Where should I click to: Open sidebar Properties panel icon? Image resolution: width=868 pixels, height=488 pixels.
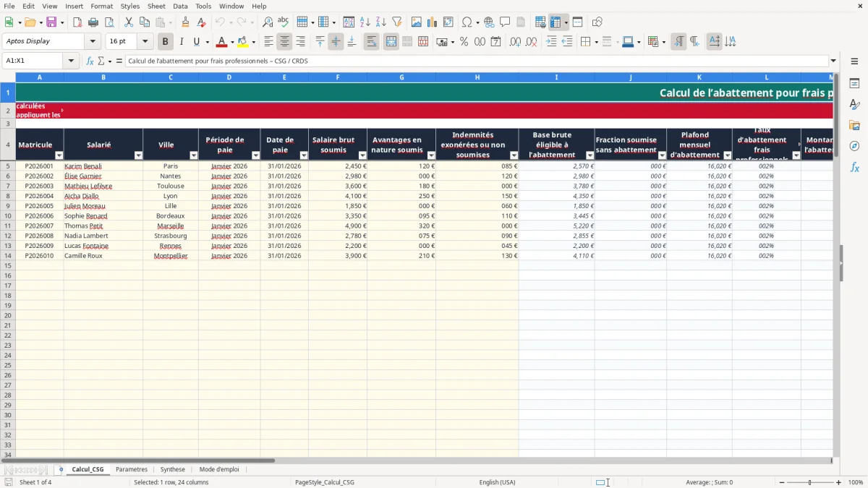(854, 83)
